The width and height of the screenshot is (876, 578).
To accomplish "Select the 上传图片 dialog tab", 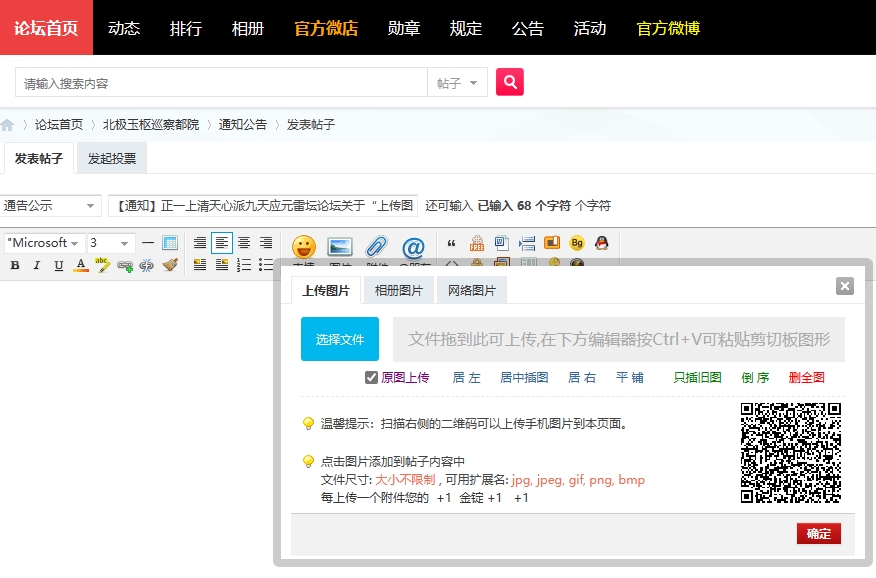I will click(x=326, y=290).
